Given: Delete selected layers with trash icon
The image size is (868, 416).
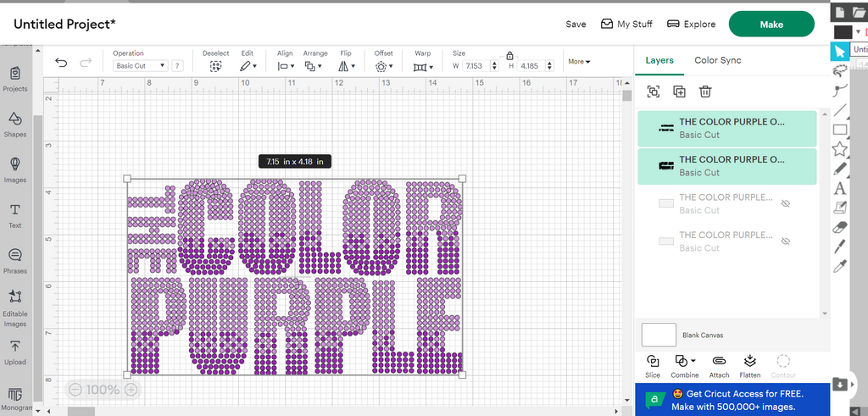Looking at the screenshot, I should pos(704,92).
